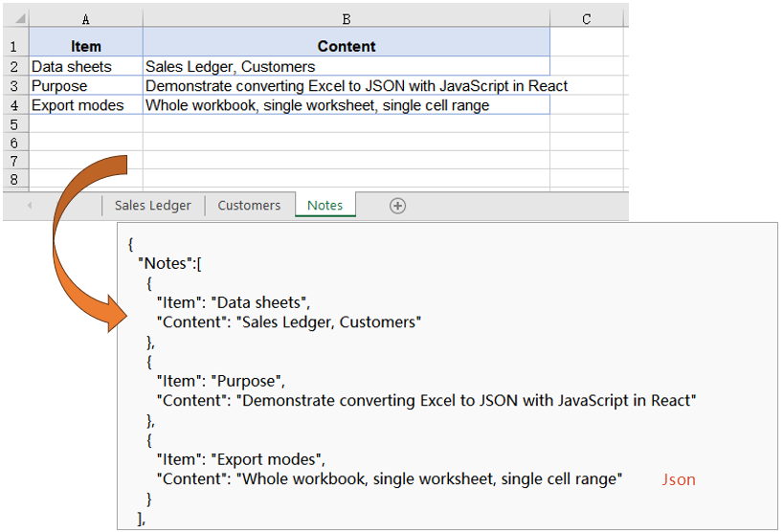
Task: Select the Notes sheet tab
Action: click(x=325, y=205)
